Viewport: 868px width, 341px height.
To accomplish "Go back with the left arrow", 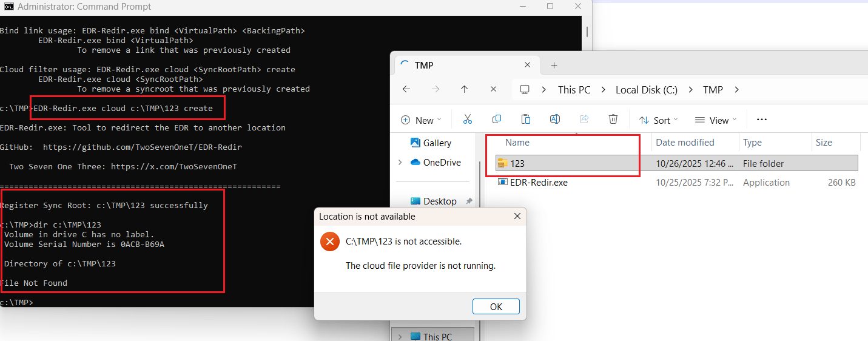I will 406,89.
